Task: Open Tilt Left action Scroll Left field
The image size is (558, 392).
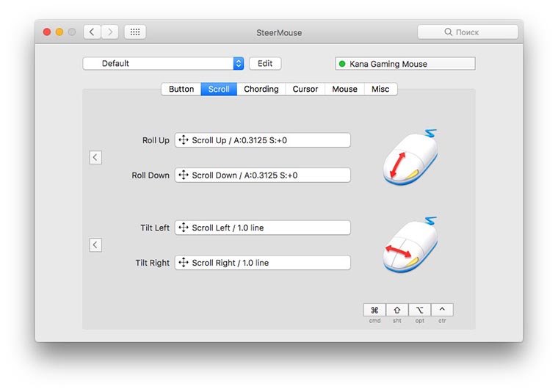Action: tap(263, 228)
